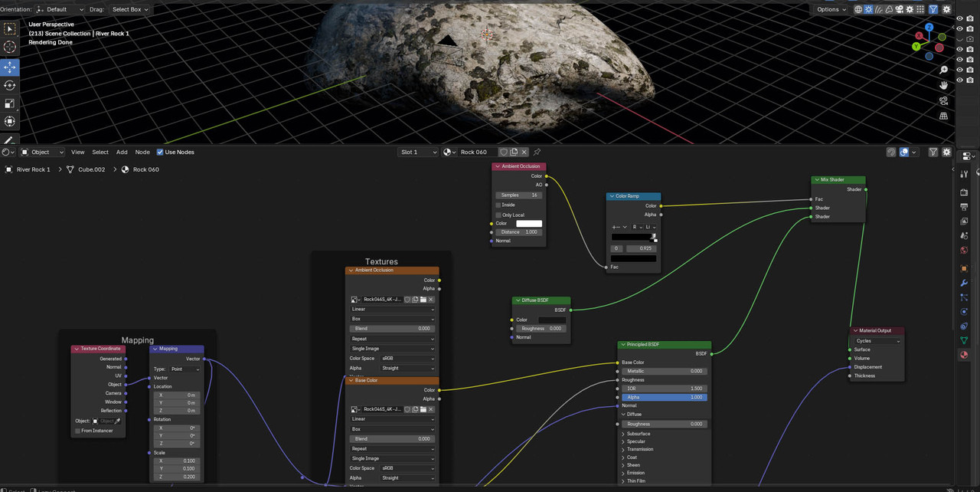980x492 pixels.
Task: Open the Output properties tab
Action: tap(964, 206)
